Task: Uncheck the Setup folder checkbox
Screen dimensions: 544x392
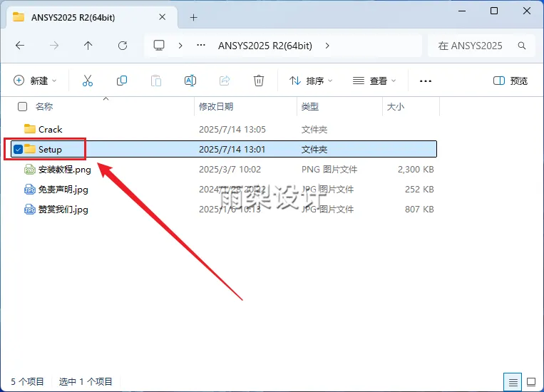Action: click(18, 150)
